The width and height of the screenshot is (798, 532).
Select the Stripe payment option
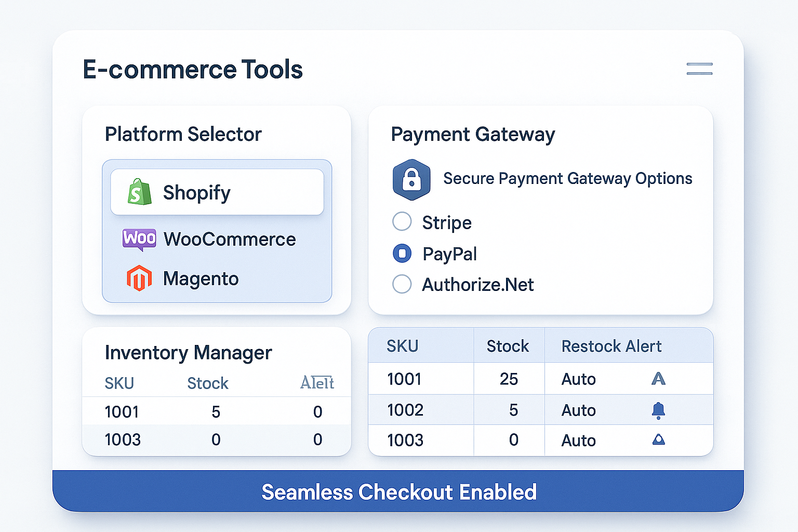click(x=402, y=222)
